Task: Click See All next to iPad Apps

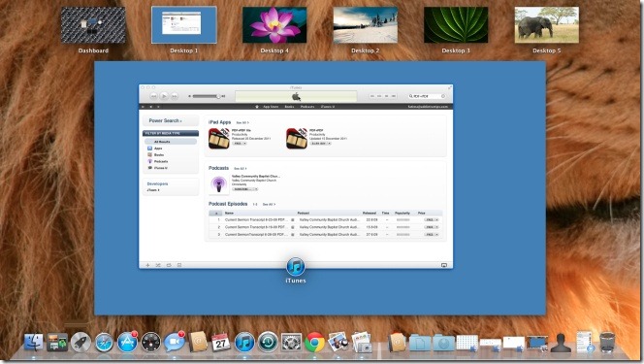Action: point(242,123)
